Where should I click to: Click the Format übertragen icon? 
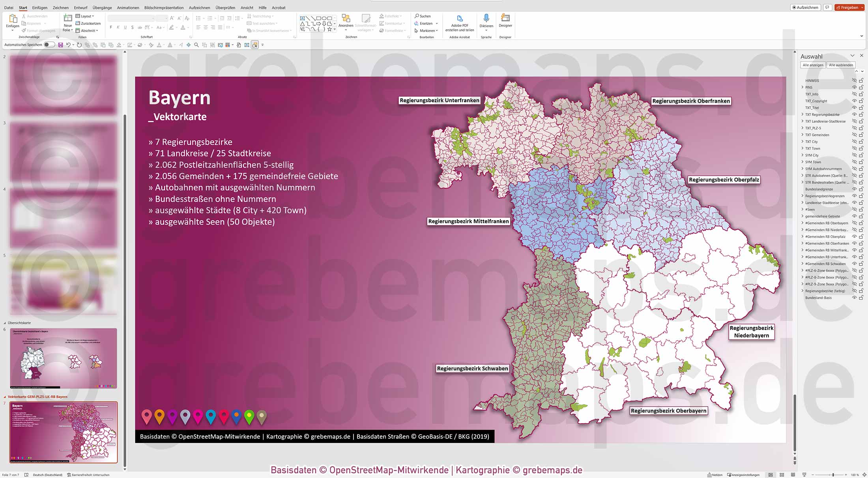[24, 30]
